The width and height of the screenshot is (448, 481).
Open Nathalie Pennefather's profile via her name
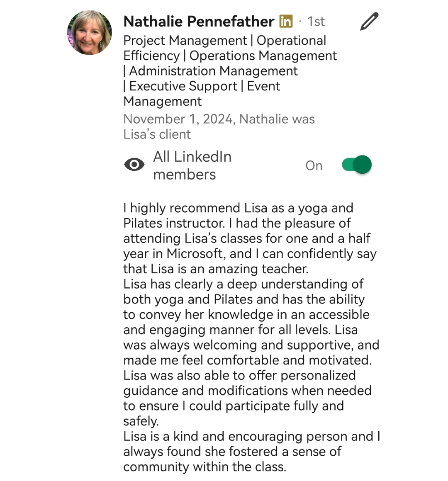coord(199,21)
